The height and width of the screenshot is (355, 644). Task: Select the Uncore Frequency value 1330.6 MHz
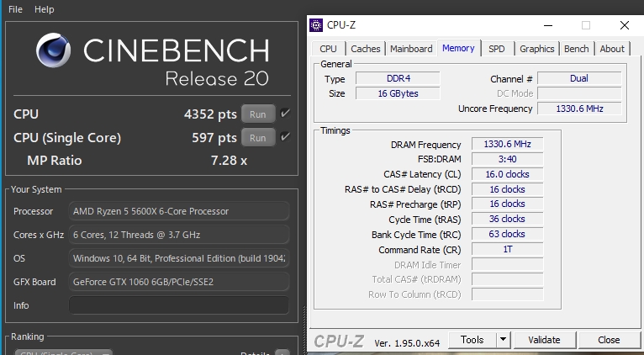tap(579, 109)
